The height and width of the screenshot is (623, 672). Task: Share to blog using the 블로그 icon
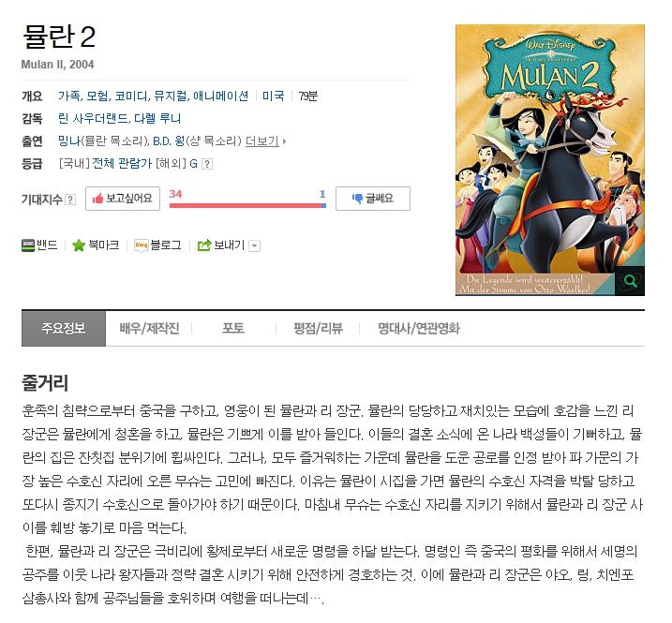141,245
